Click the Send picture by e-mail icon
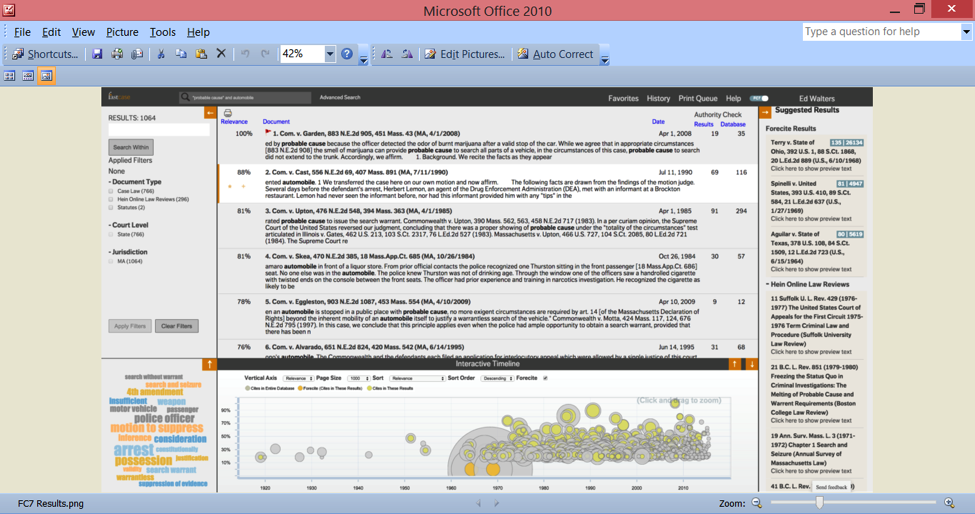This screenshot has height=514, width=975. 137,54
